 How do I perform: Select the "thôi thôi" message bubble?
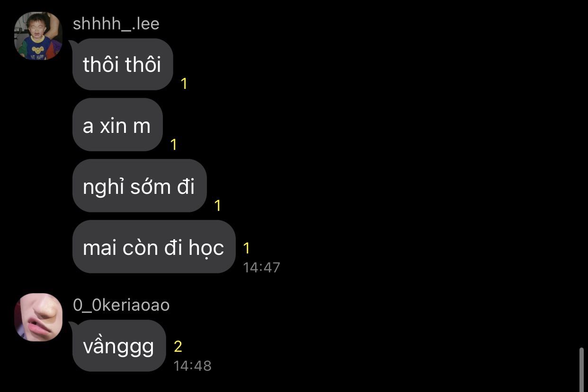coord(123,64)
